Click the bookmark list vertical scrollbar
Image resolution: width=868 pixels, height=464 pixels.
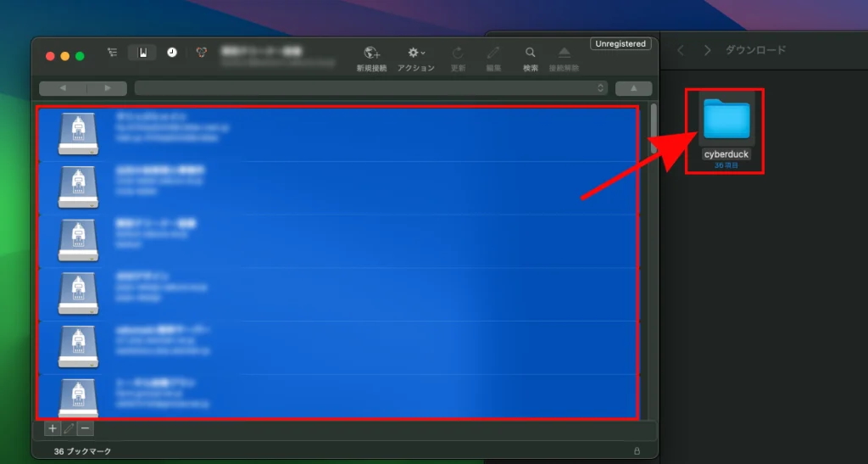(x=653, y=127)
